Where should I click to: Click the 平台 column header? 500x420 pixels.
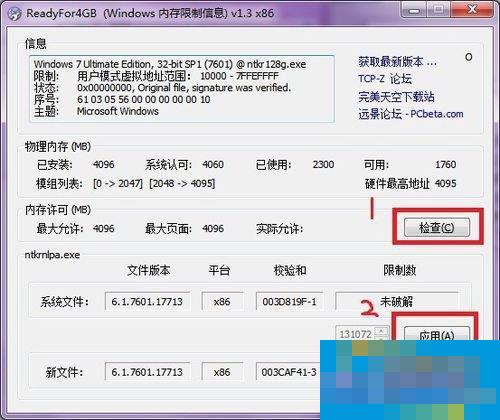(x=219, y=270)
